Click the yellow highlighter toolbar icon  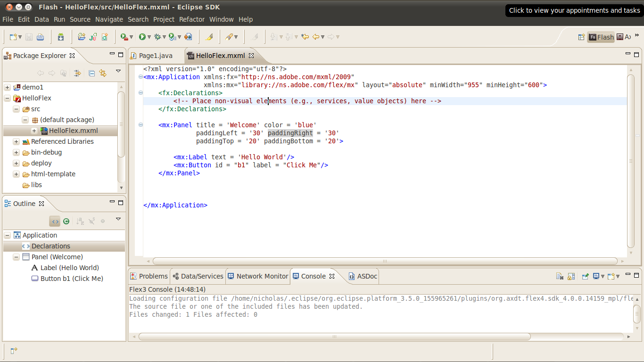209,37
